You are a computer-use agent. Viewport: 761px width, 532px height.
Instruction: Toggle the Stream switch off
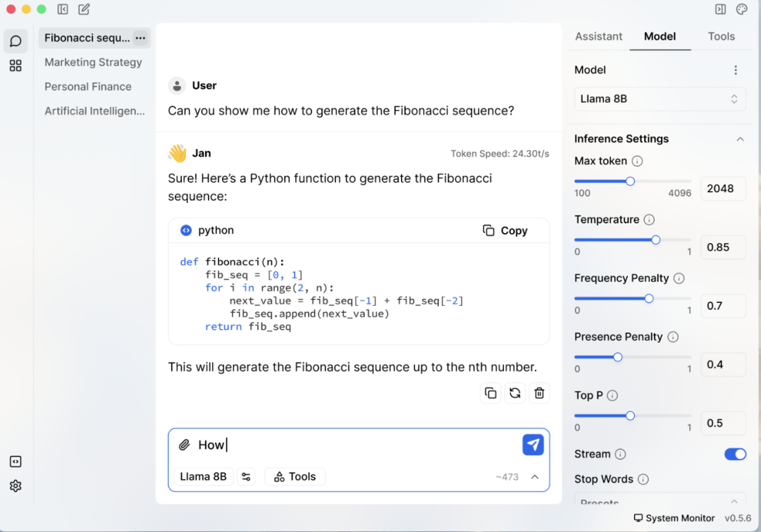735,454
